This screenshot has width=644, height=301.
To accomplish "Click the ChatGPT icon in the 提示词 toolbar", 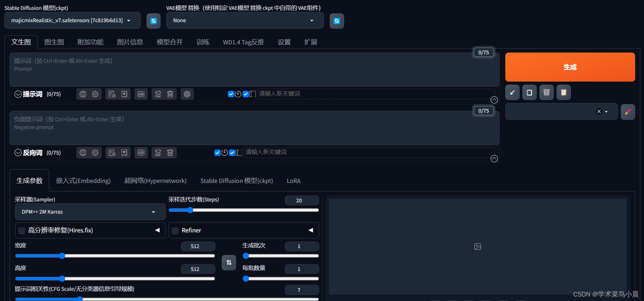I will point(187,94).
